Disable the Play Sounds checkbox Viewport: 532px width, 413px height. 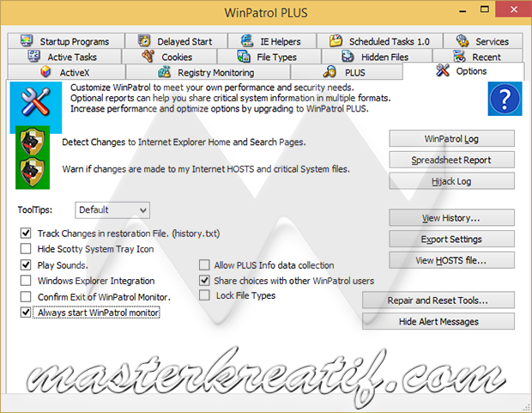(26, 265)
